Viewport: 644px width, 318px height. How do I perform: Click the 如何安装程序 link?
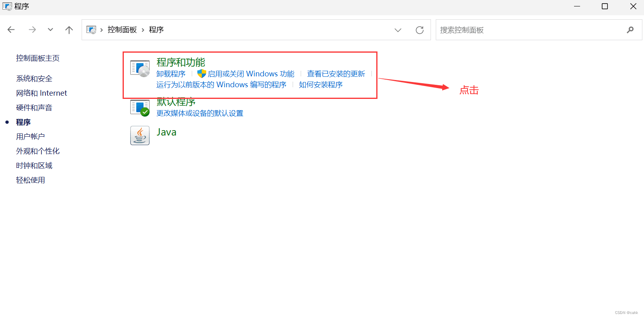tap(321, 85)
